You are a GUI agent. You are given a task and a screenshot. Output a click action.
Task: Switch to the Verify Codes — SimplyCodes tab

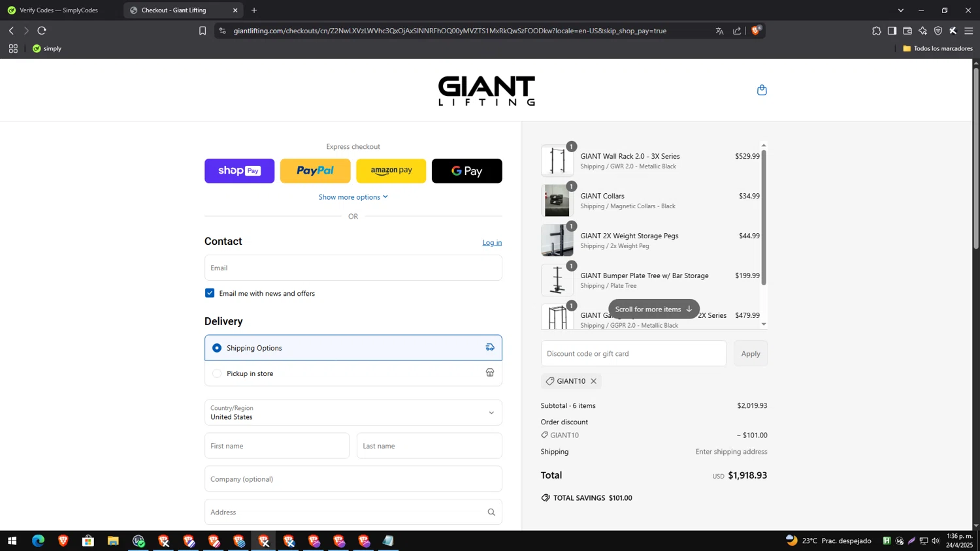[x=59, y=10]
